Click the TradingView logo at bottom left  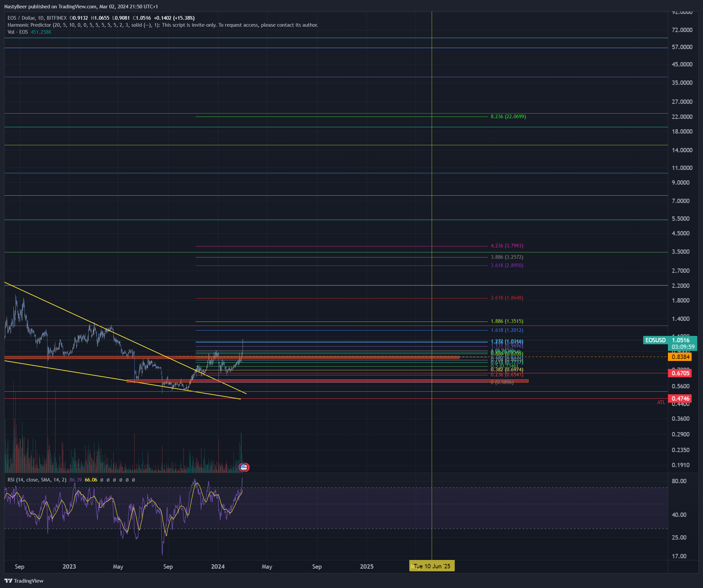pyautogui.click(x=24, y=581)
